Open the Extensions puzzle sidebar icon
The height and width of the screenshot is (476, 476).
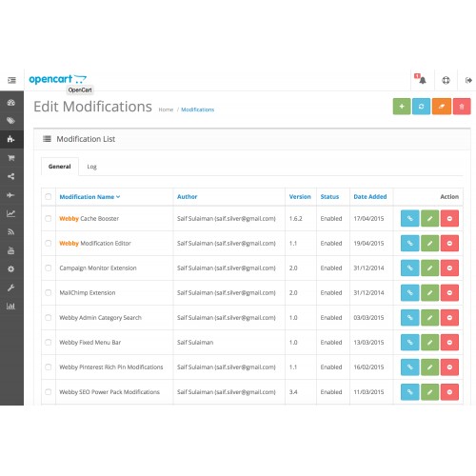point(11,139)
